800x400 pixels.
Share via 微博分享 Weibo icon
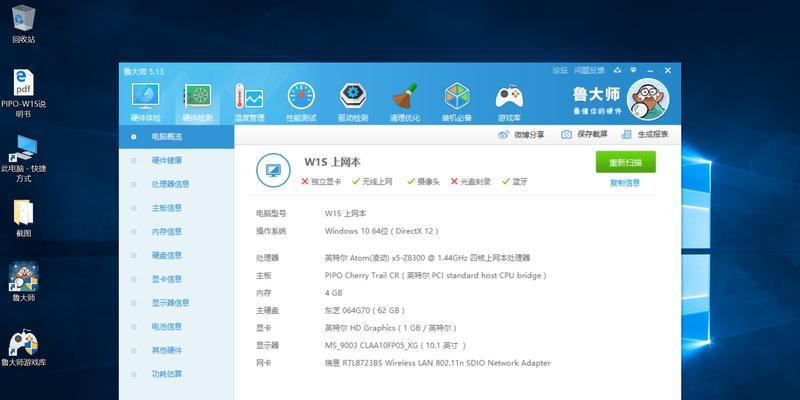click(521, 135)
